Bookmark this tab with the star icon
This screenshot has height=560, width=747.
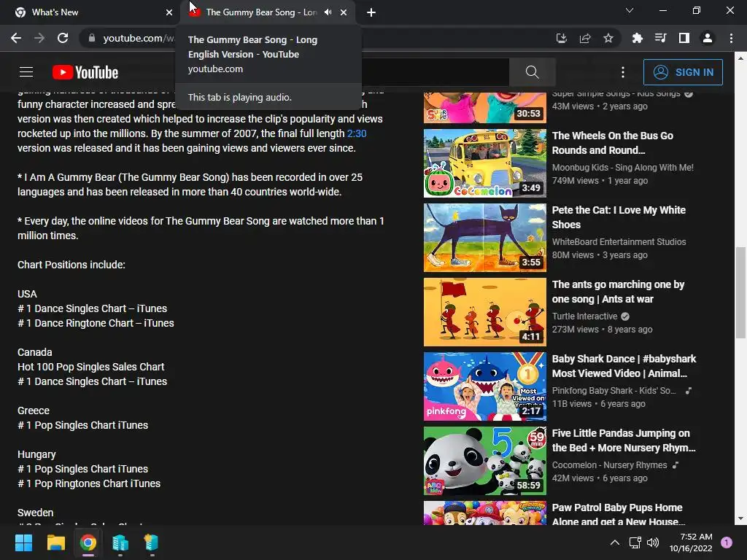[x=608, y=38]
